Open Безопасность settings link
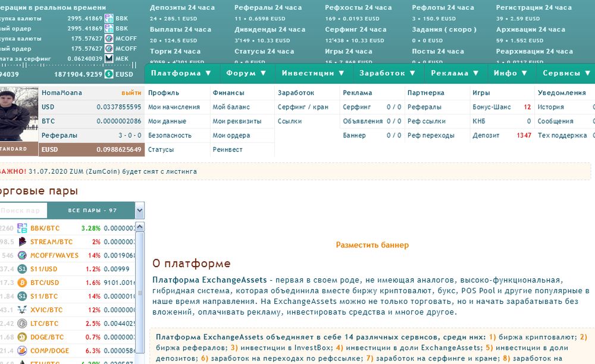Screen dimensions: 595x364 click(x=170, y=136)
